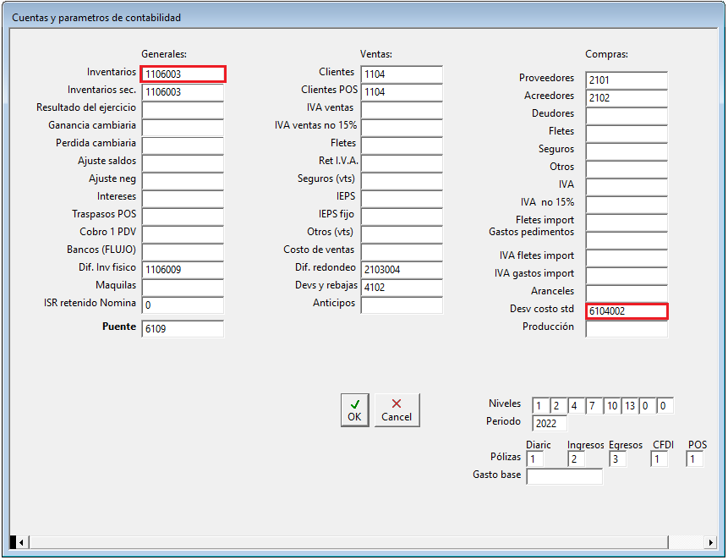Focus the Inventarios account field
Viewport: 728px width, 560px height.
point(183,74)
